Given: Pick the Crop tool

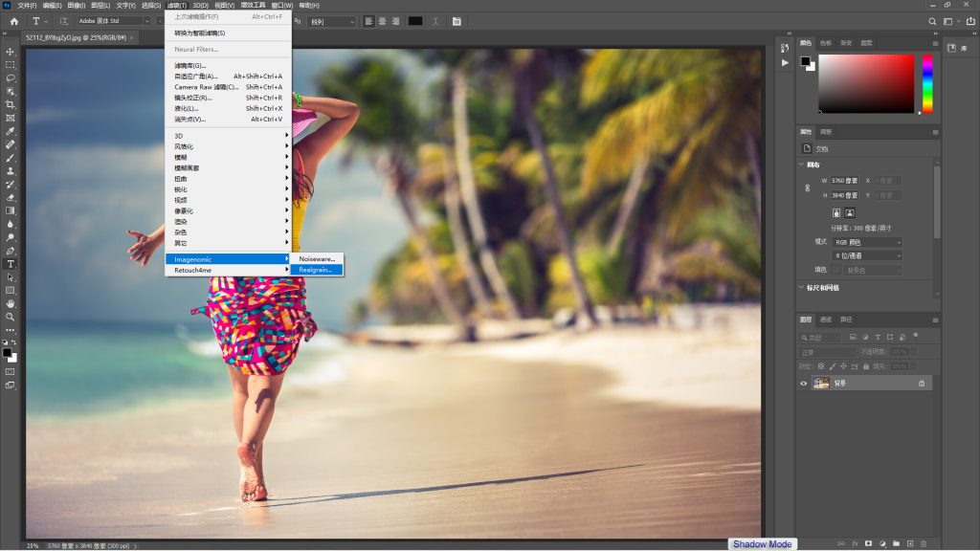Looking at the screenshot, I should 11,105.
